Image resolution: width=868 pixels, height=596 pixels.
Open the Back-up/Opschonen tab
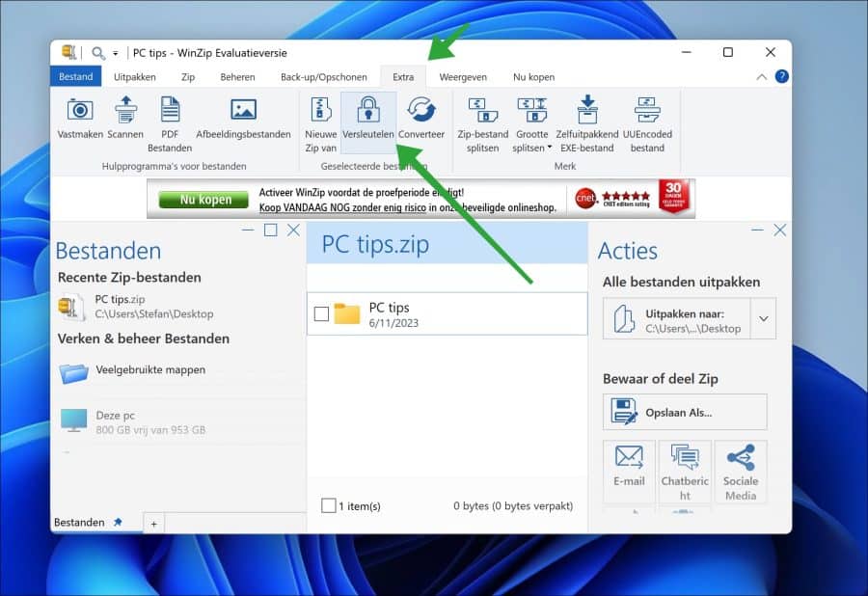[x=324, y=77]
